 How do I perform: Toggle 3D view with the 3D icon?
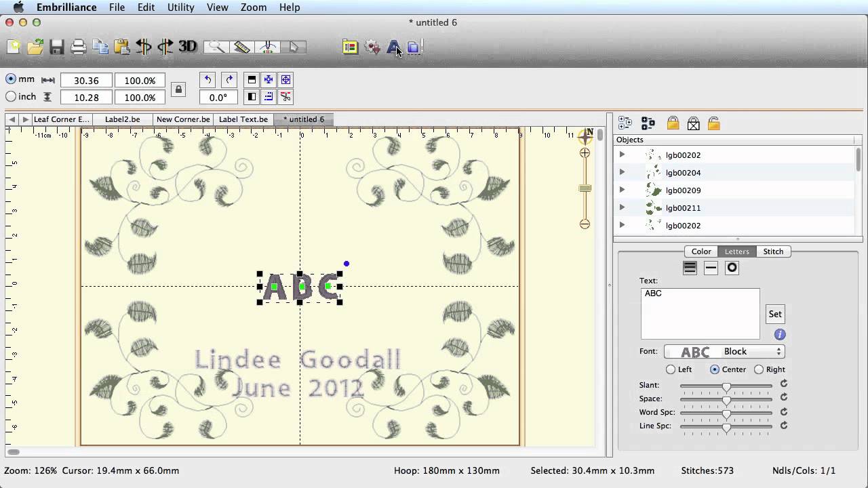pos(187,47)
